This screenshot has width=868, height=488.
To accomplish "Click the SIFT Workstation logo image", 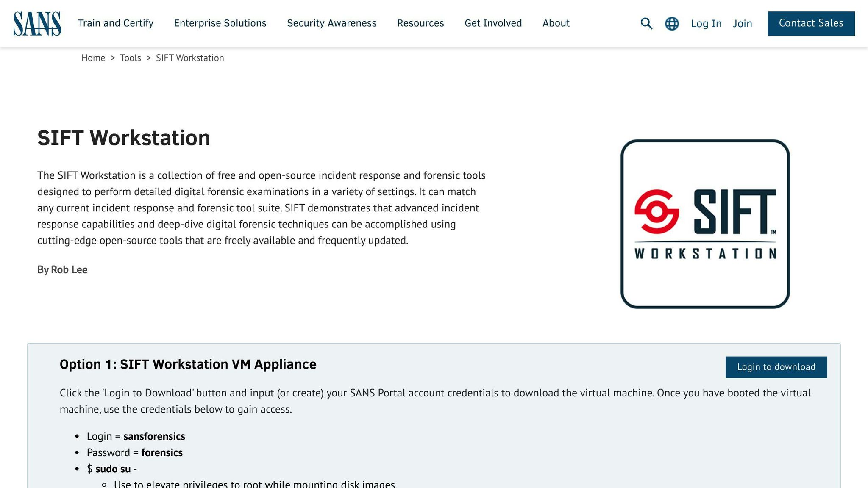I will coord(705,224).
